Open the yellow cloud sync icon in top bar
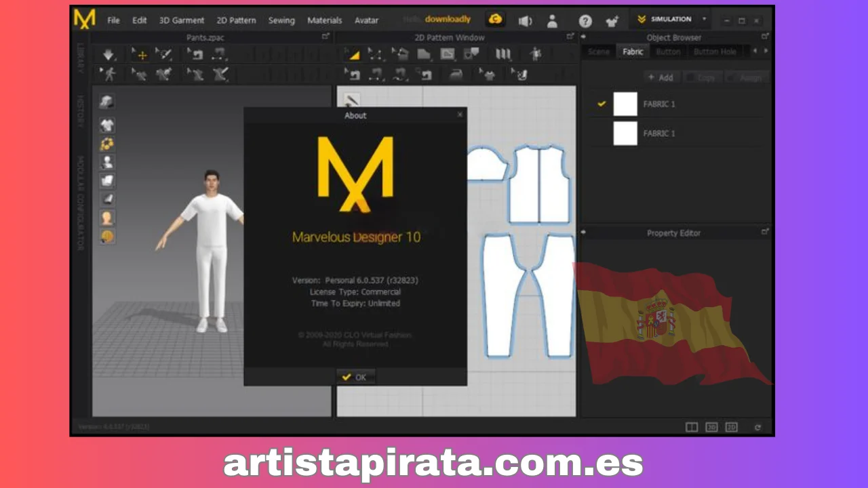Viewport: 868px width, 488px height. (496, 20)
